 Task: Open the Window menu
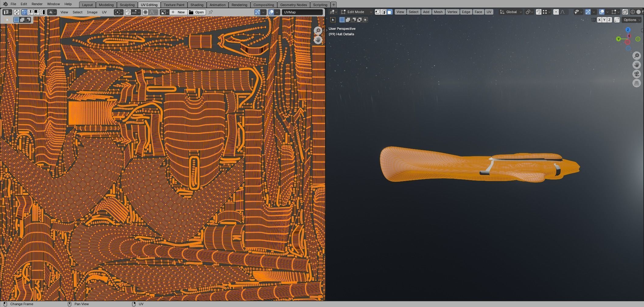point(53,4)
